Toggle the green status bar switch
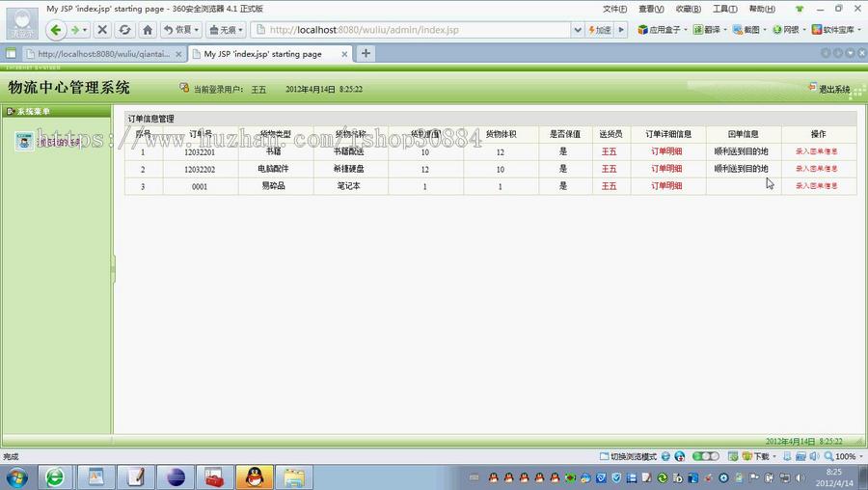 tap(705, 456)
